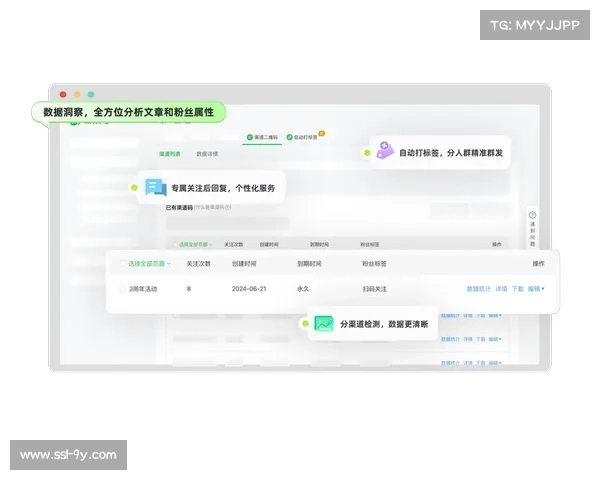Open the 遇到问题 help question-mark icon

click(532, 215)
